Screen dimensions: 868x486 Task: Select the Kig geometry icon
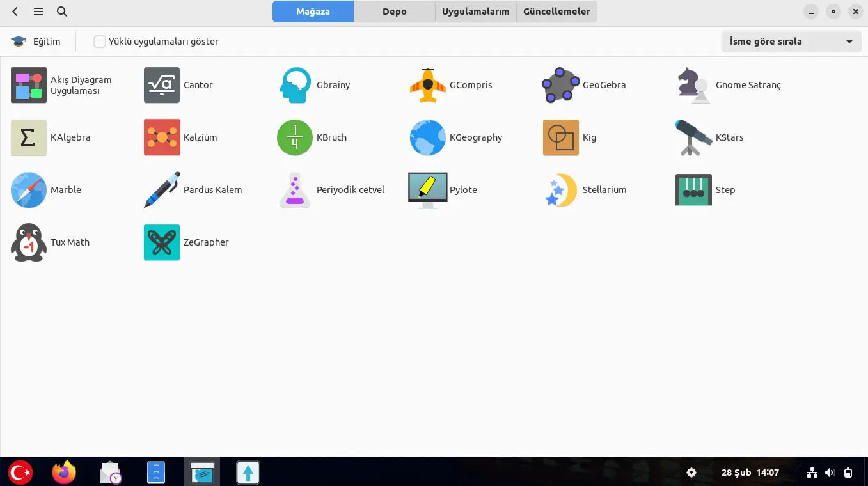[x=561, y=137]
